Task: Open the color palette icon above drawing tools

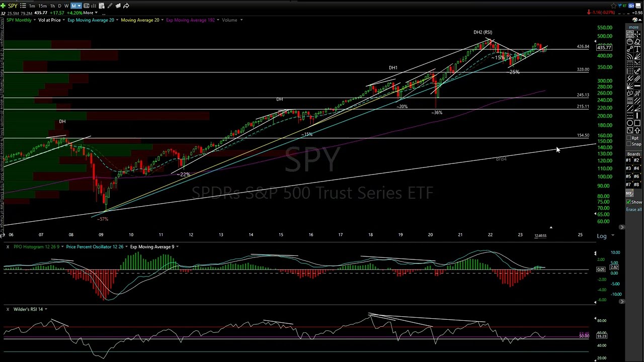Action: (x=634, y=20)
